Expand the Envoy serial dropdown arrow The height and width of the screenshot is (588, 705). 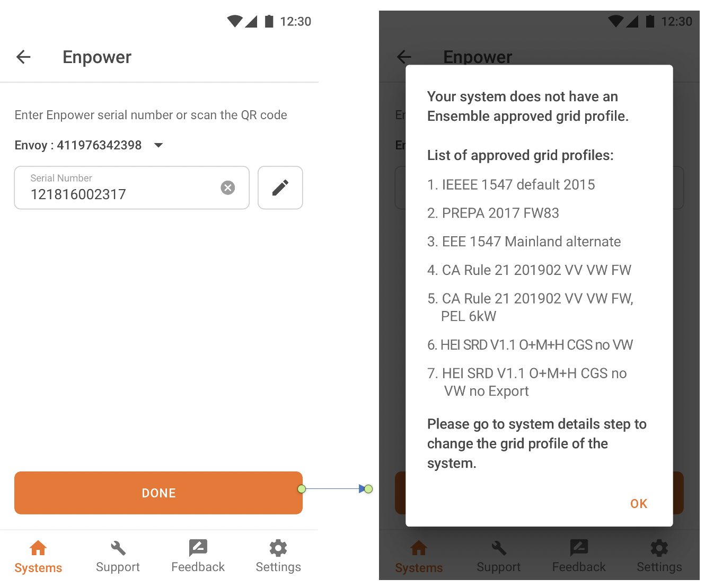tap(158, 145)
